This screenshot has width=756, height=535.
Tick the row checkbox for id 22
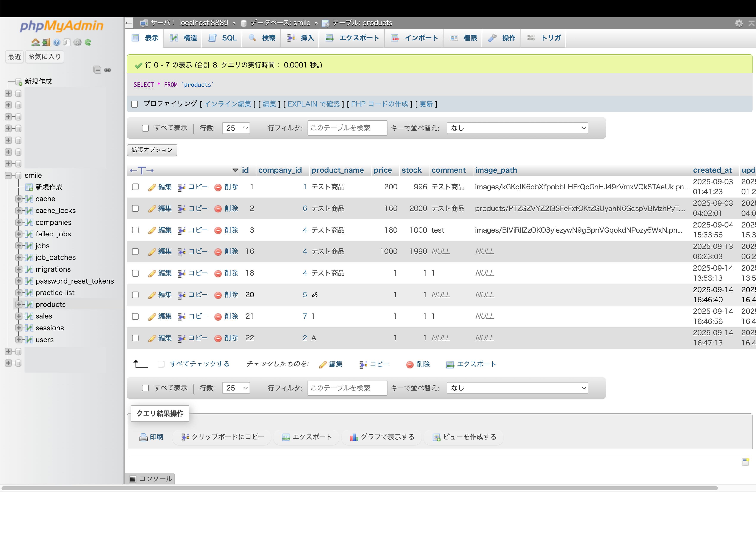click(x=135, y=338)
